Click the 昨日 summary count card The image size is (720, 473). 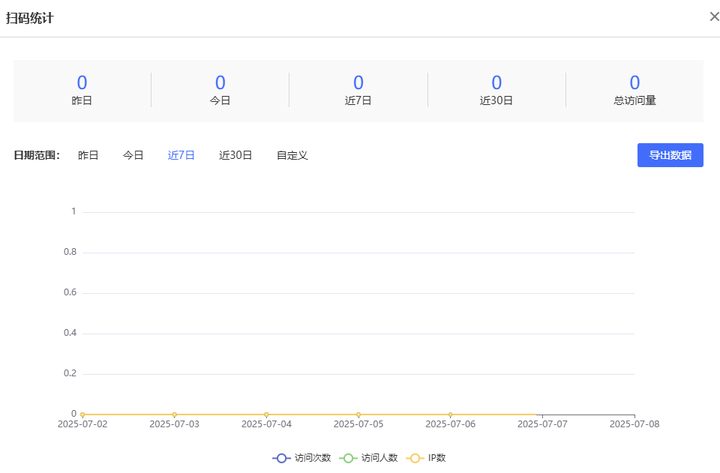(82, 90)
